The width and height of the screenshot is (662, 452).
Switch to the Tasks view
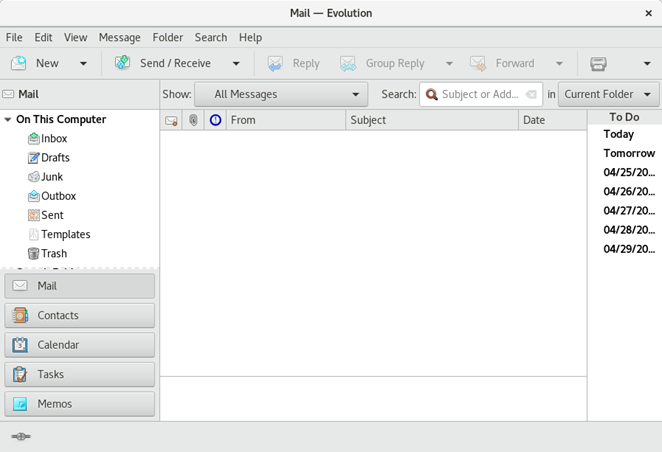(79, 374)
